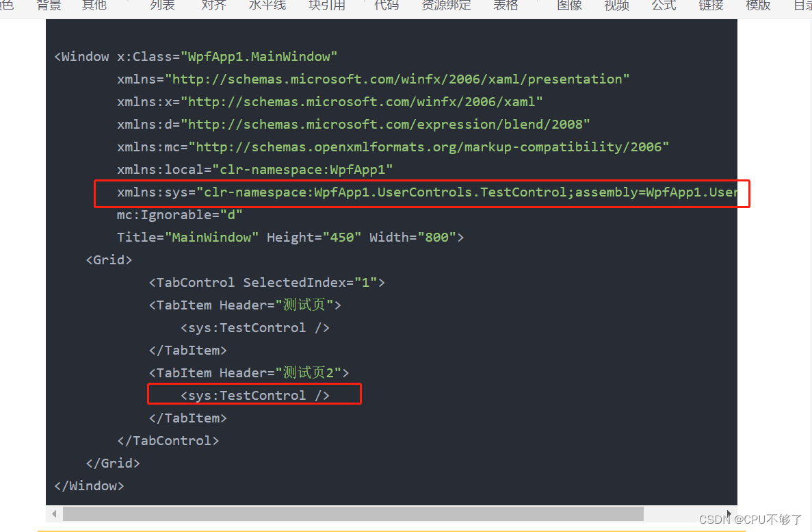Click the xmlns:x xaml schema line
The height and width of the screenshot is (532, 812).
329,101
